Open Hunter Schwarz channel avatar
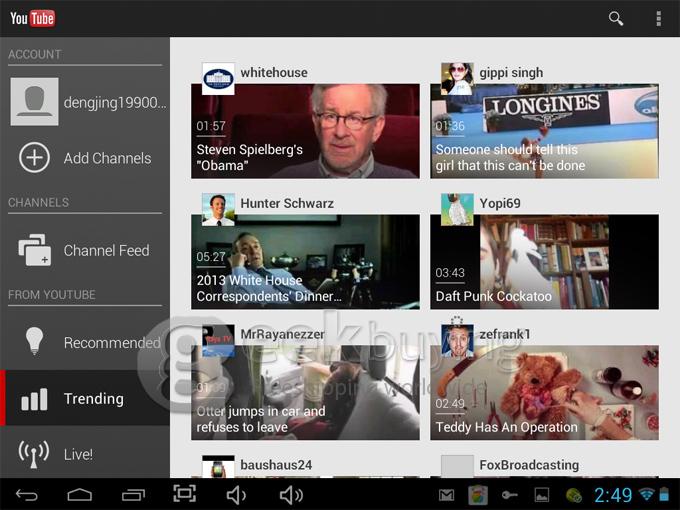This screenshot has height=510, width=680. coord(218,209)
